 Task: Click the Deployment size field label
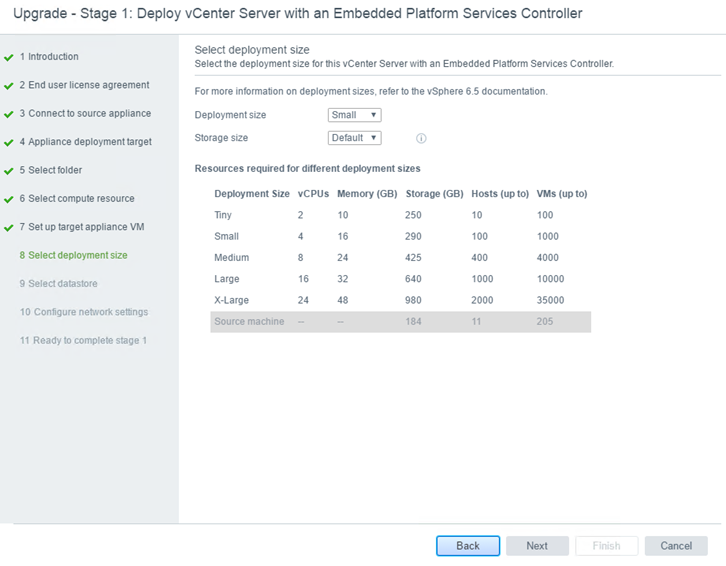(230, 115)
